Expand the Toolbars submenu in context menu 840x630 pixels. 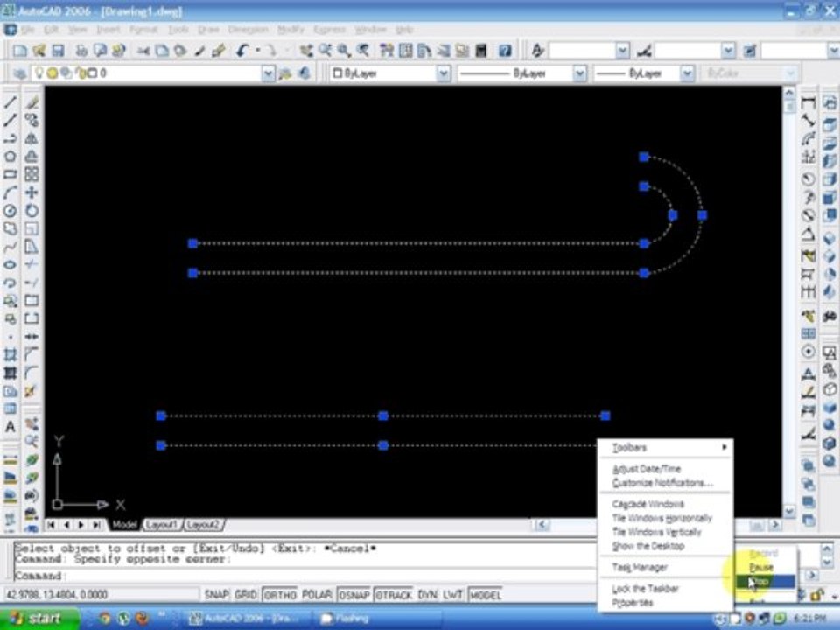coord(665,447)
